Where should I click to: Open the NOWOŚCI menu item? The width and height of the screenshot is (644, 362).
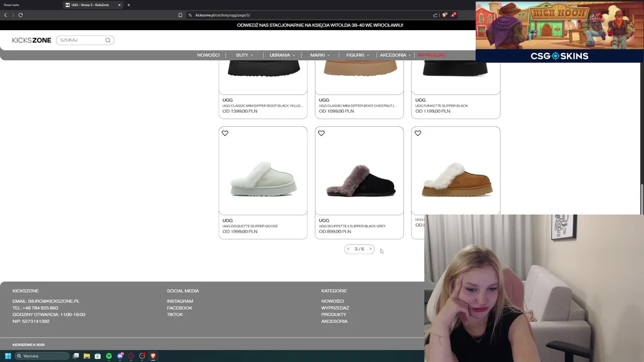click(208, 55)
